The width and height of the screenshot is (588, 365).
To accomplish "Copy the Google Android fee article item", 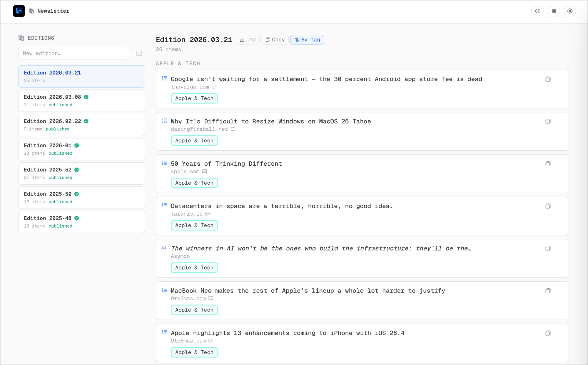I will pyautogui.click(x=548, y=79).
